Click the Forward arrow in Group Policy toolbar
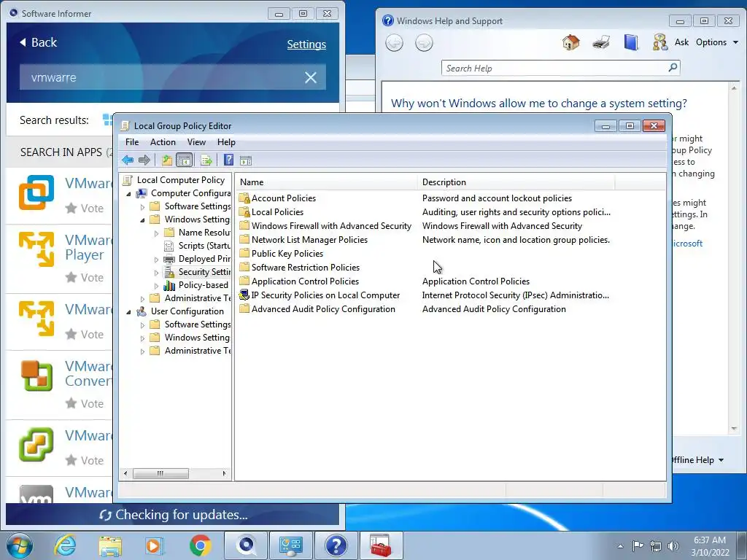747x560 pixels. pyautogui.click(x=144, y=160)
